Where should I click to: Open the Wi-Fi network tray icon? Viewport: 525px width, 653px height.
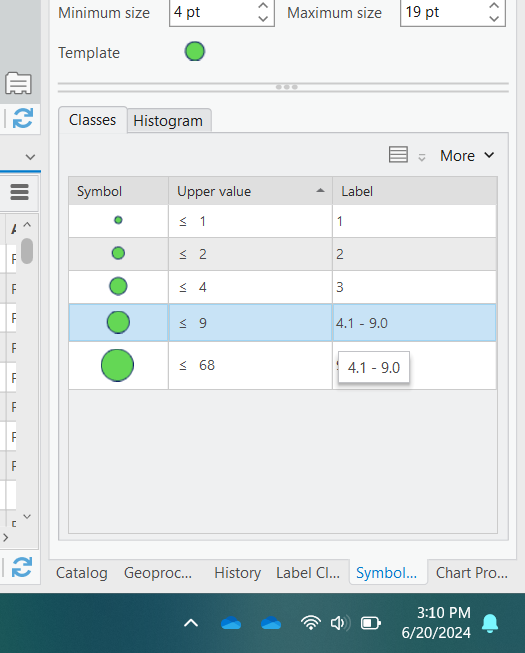point(311,623)
